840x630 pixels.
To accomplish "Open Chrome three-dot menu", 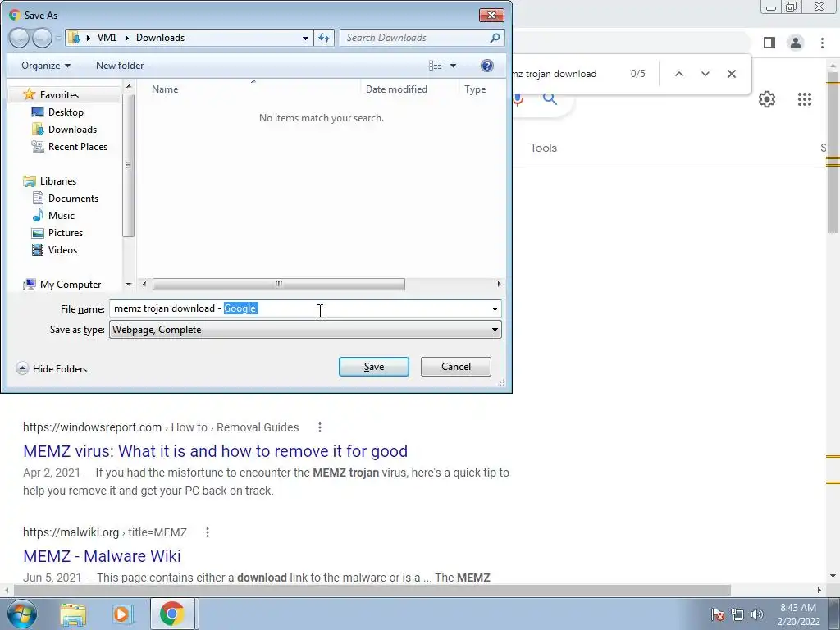I will pyautogui.click(x=822, y=43).
